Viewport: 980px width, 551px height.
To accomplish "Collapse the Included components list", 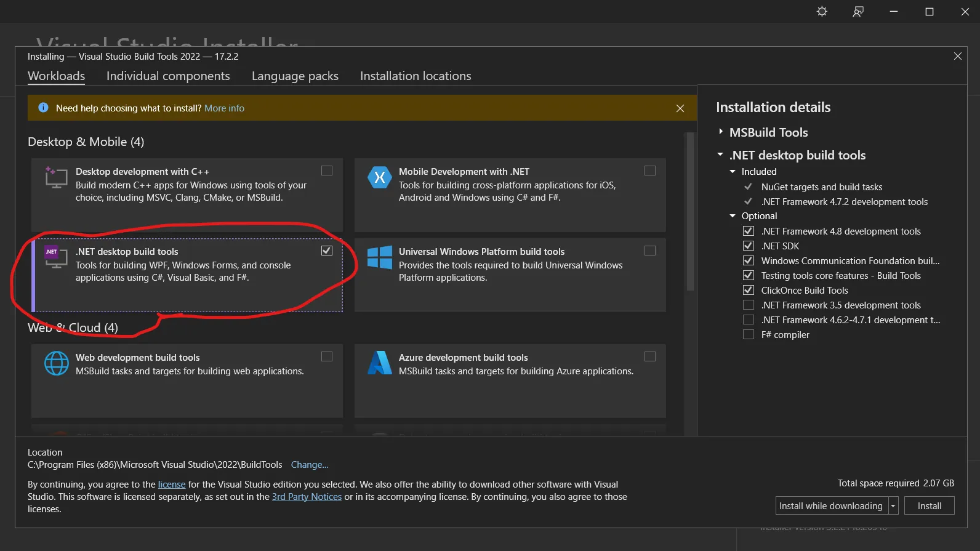I will [x=733, y=172].
